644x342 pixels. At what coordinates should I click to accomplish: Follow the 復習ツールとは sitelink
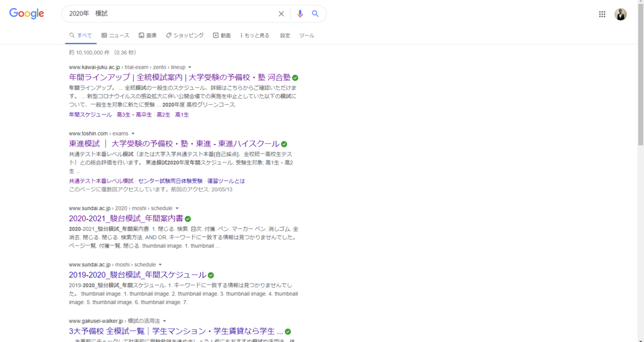tap(226, 181)
